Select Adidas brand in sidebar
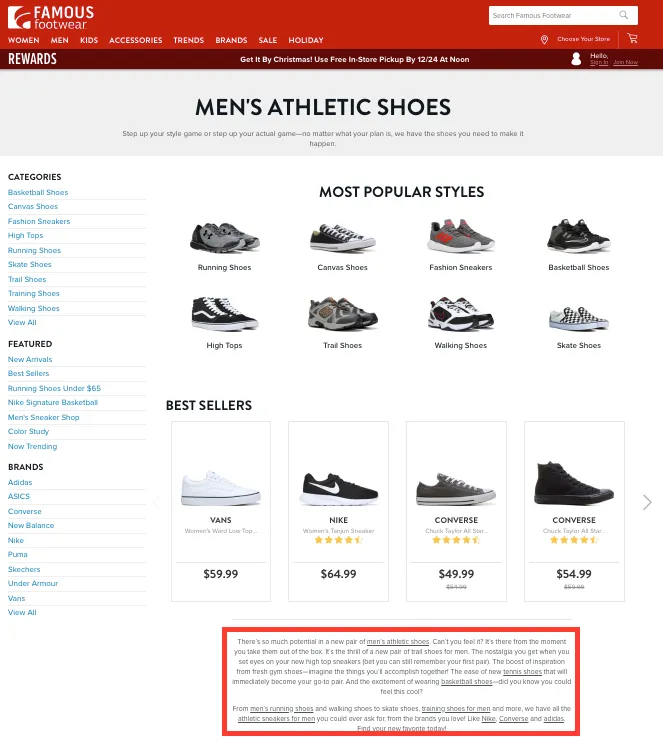 pos(20,482)
